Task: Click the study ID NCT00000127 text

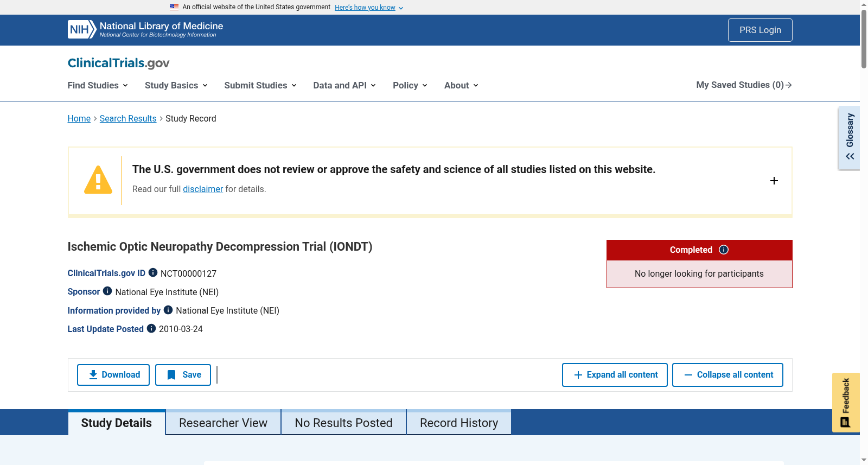Action: pos(188,273)
